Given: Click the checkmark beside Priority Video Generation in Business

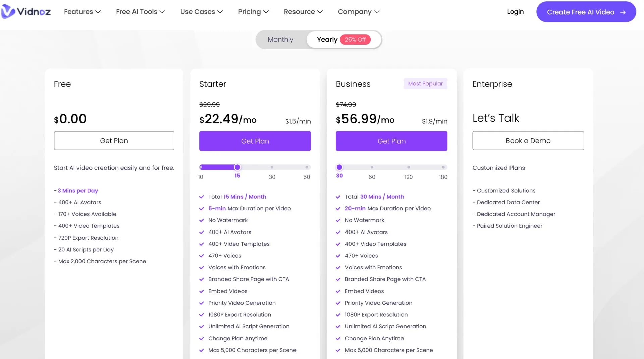Looking at the screenshot, I should 338,303.
